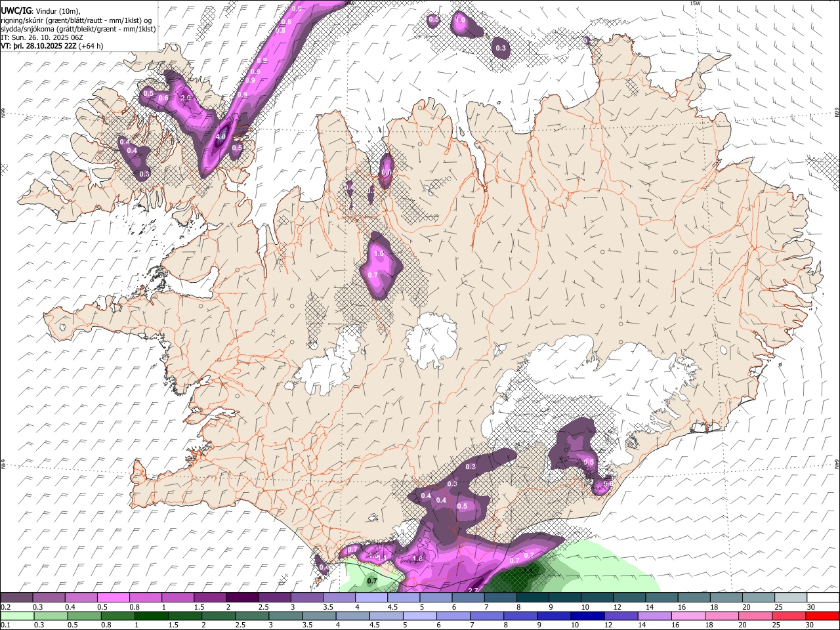The width and height of the screenshot is (840, 630).
Task: Select medium green legend swatch labeled 0.5
Action: [85, 616]
